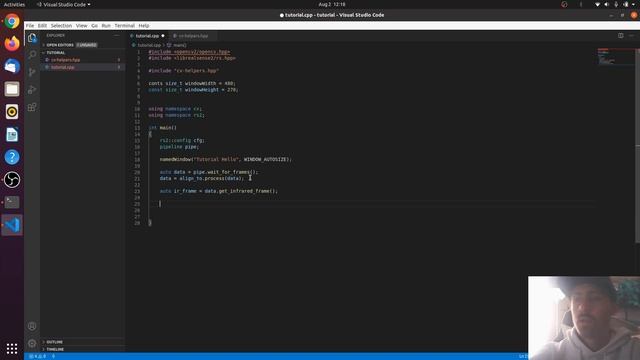This screenshot has width=640, height=360.
Task: Open the Edit menu
Action: pos(42,25)
